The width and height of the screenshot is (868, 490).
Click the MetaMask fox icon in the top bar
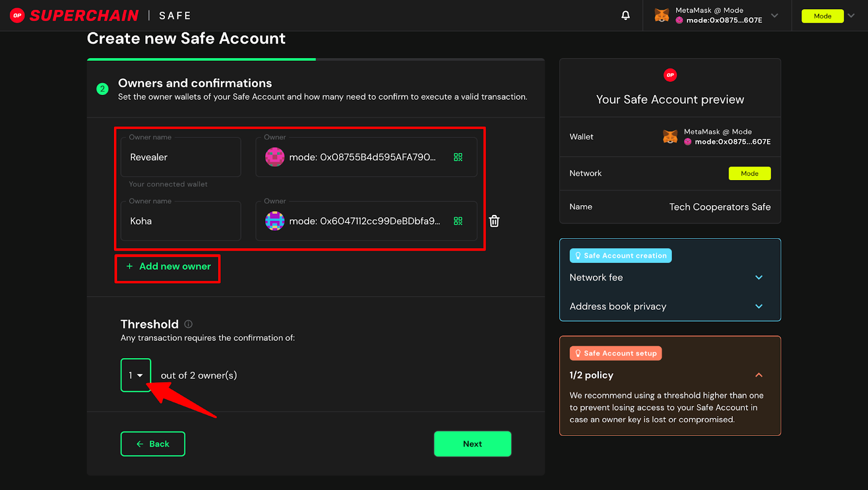(x=661, y=15)
